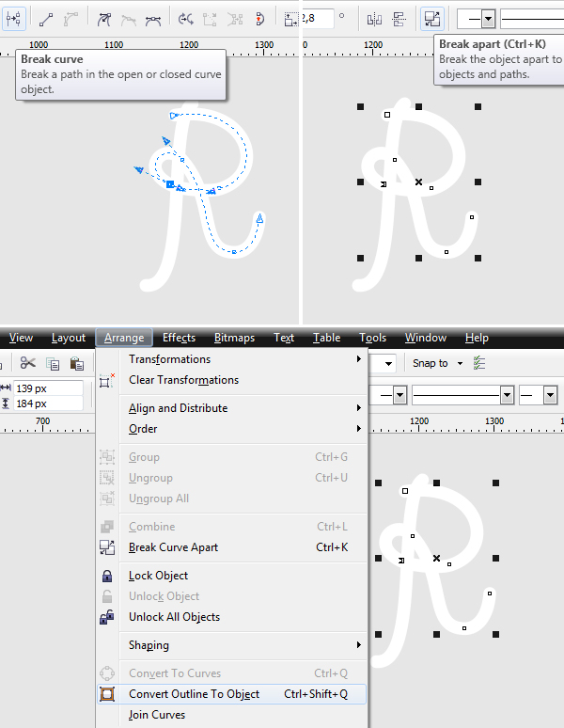Choose Break Curve Apart

pos(232,547)
